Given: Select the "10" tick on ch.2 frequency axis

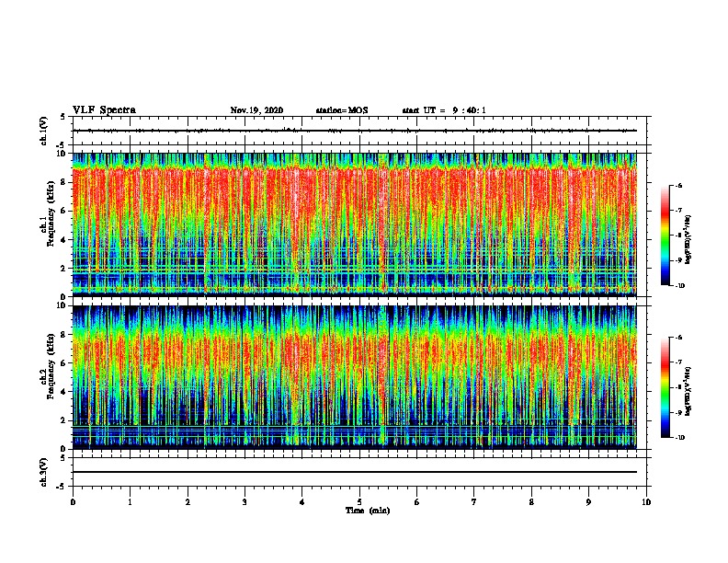Looking at the screenshot, I should pyautogui.click(x=63, y=306).
